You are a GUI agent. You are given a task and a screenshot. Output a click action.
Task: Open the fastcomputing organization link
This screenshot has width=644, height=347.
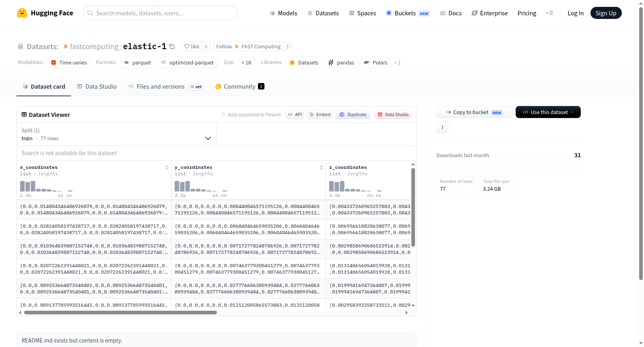pos(94,46)
